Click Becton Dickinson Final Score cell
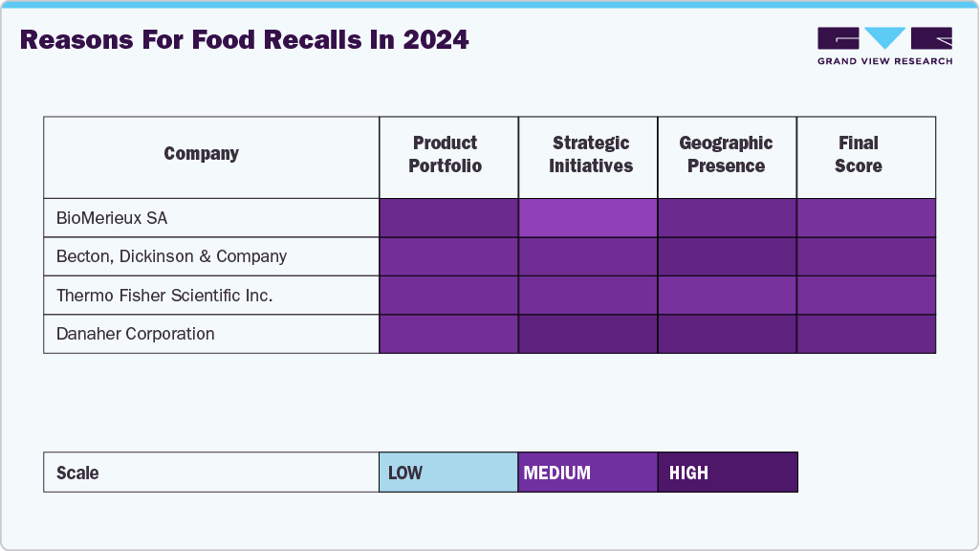The height and width of the screenshot is (551, 980). click(865, 256)
